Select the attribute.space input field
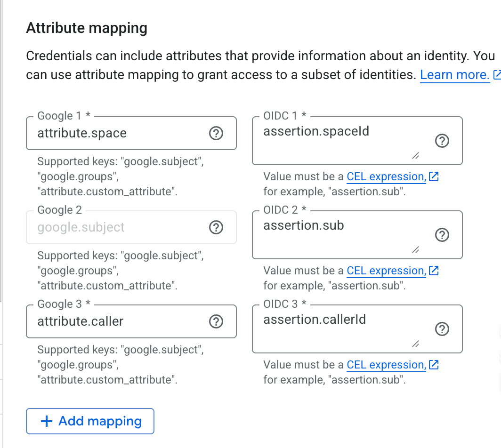 (x=118, y=133)
